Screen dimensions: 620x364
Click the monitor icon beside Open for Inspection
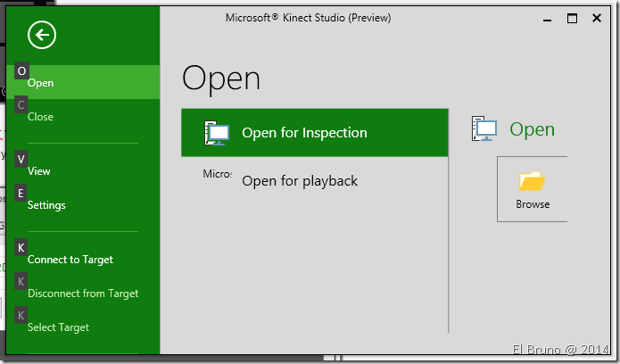point(216,133)
